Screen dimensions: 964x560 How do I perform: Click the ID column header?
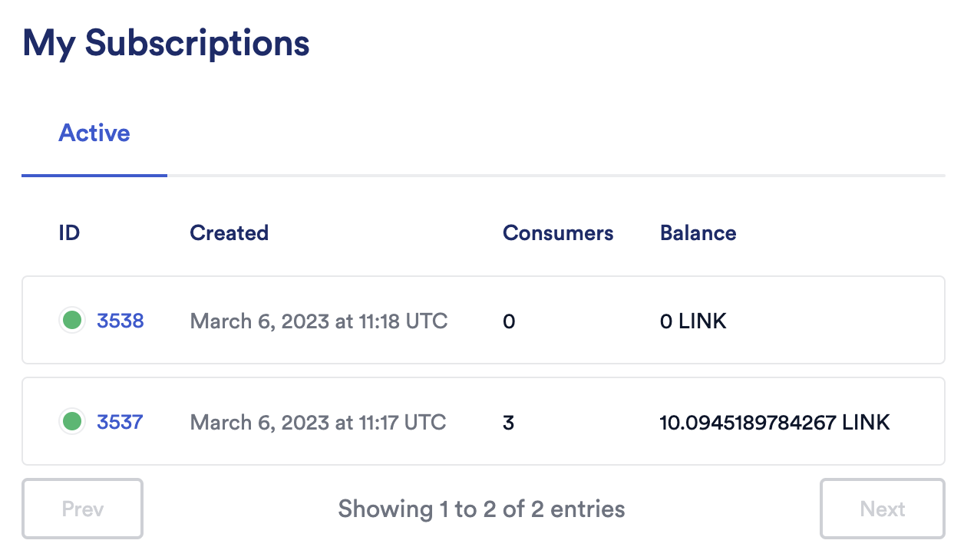pyautogui.click(x=69, y=233)
